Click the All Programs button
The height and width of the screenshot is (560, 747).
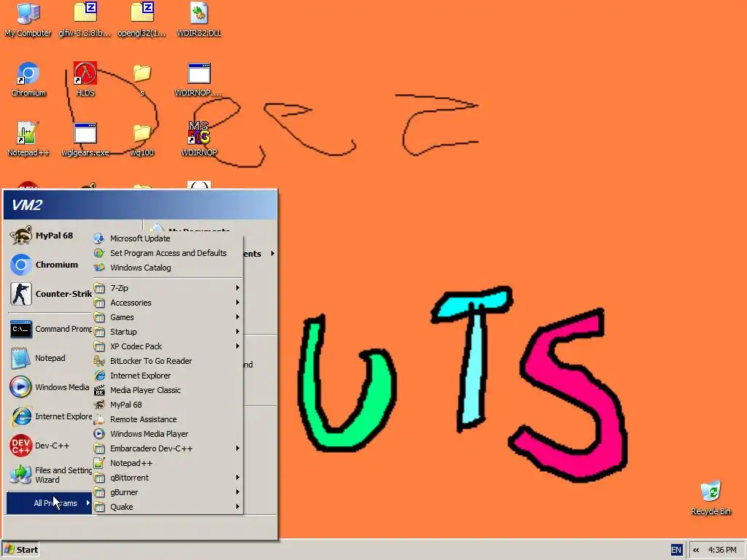50,503
